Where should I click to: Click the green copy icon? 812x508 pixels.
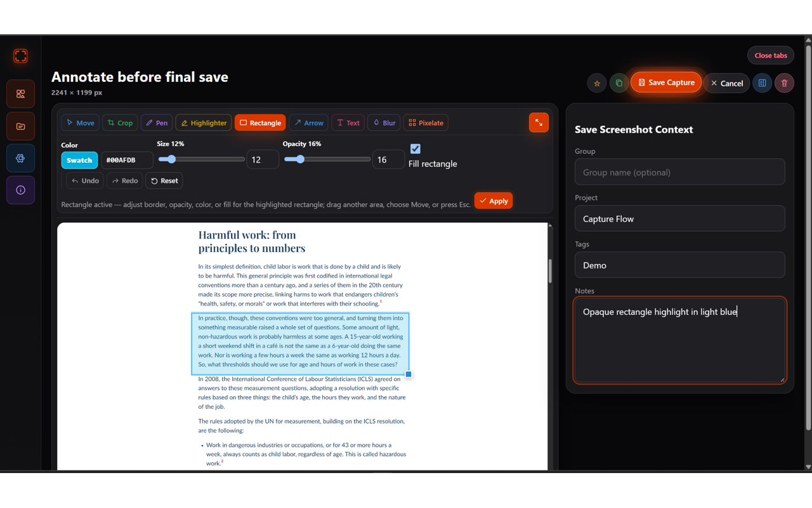pyautogui.click(x=619, y=83)
